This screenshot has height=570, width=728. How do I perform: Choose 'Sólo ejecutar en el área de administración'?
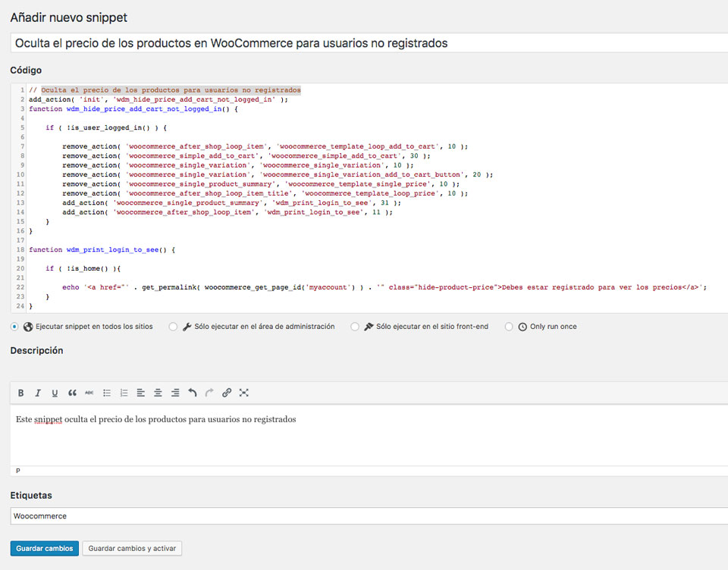173,327
